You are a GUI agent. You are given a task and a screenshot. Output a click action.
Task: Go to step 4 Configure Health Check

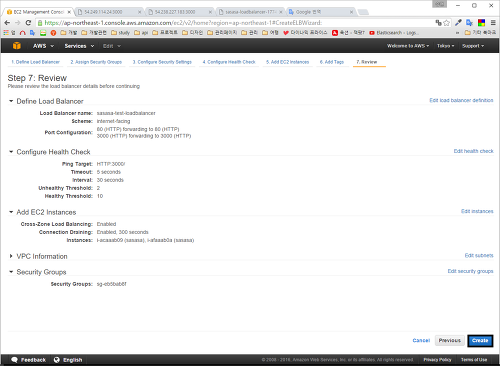(229, 62)
